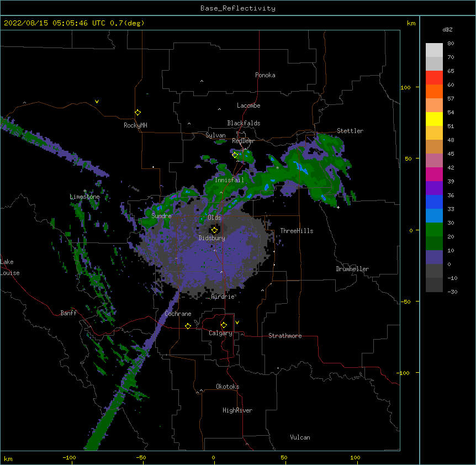Click the Strathmore city label
Viewport: 476px width, 465px height.
(285, 336)
